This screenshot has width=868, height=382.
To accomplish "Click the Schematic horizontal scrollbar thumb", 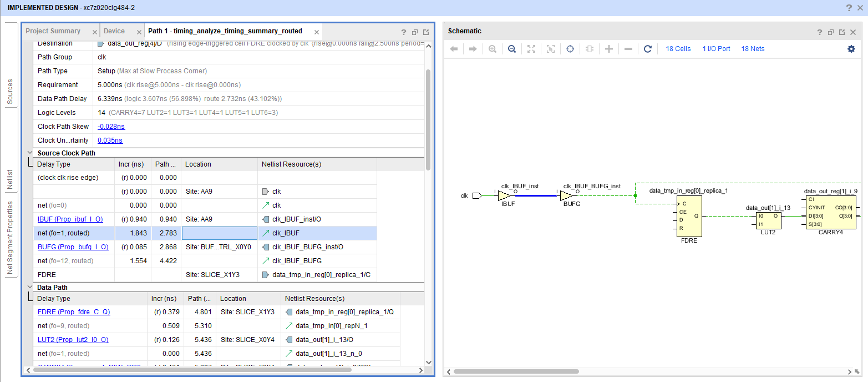I will [x=516, y=371].
